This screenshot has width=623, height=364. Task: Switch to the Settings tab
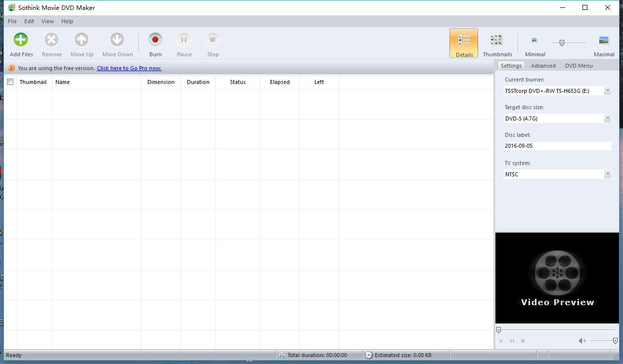(x=511, y=66)
